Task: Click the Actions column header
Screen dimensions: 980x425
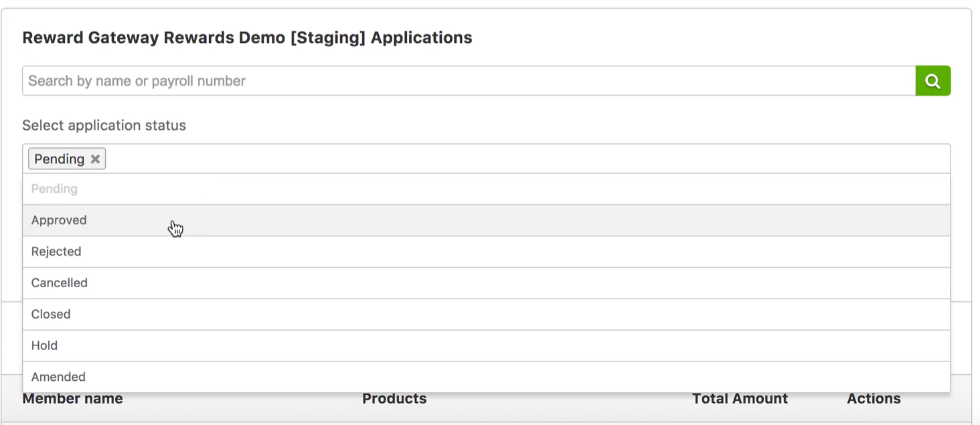Action: click(873, 398)
